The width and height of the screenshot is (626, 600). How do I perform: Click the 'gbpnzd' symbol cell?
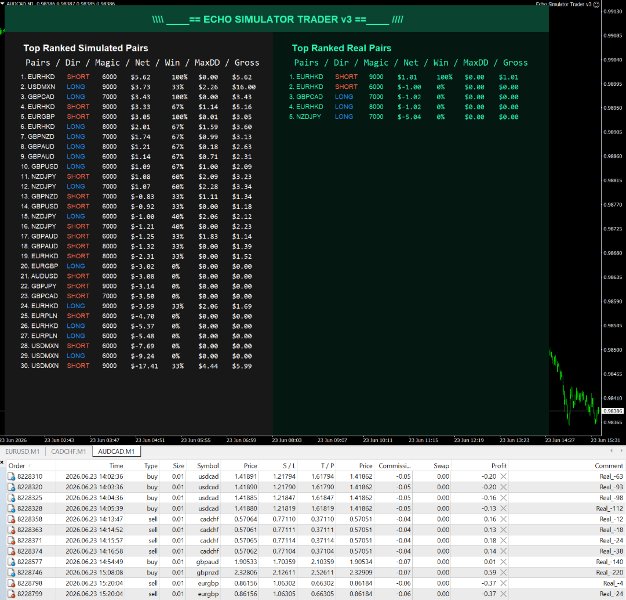tap(208, 572)
